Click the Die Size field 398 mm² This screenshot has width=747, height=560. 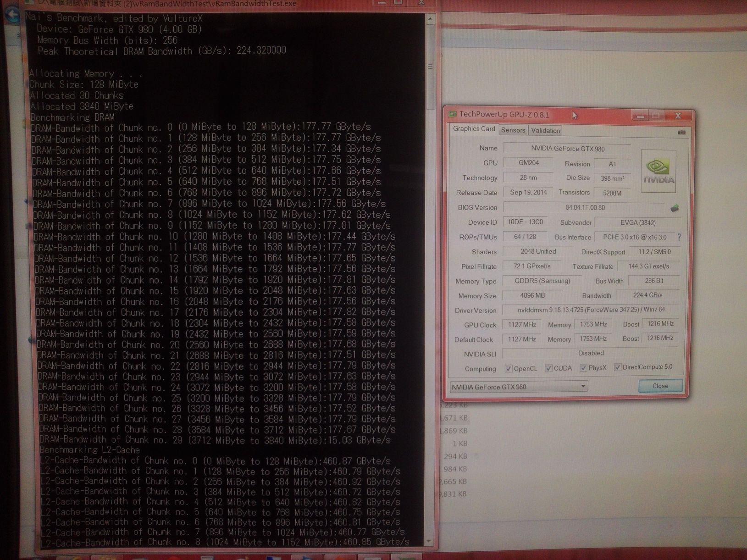(x=612, y=178)
